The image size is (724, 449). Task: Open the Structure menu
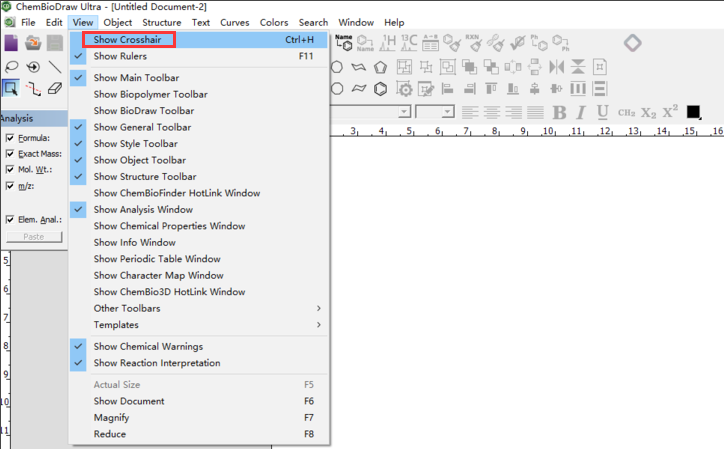(162, 22)
